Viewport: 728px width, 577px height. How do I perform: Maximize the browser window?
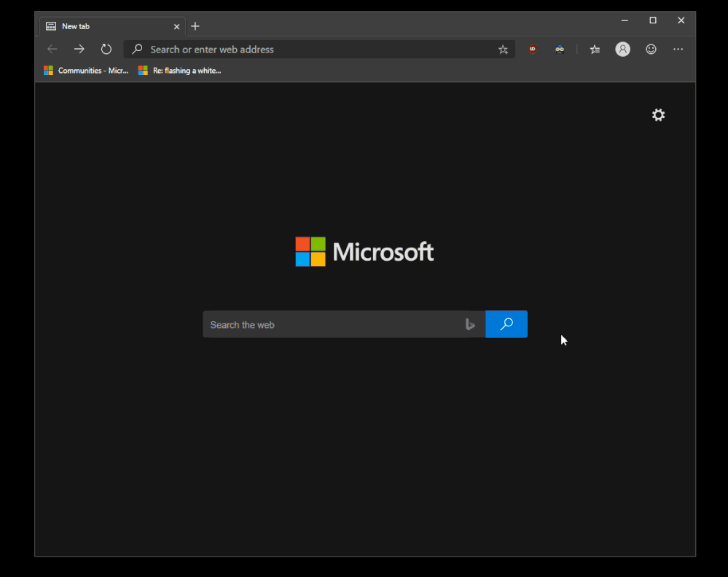tap(653, 20)
